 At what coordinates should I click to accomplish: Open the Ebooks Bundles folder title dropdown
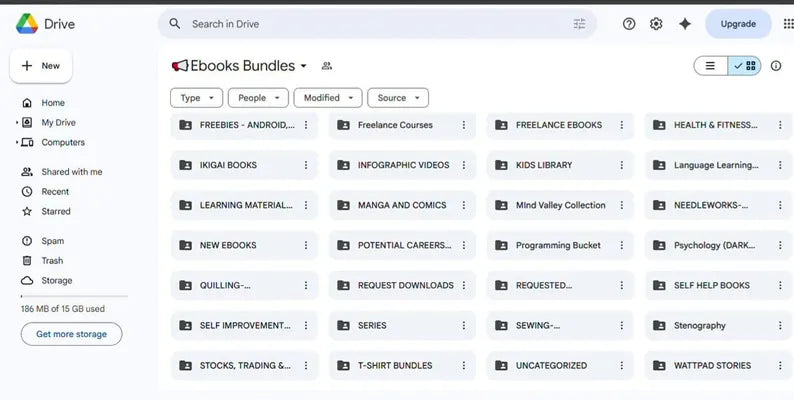(x=303, y=66)
